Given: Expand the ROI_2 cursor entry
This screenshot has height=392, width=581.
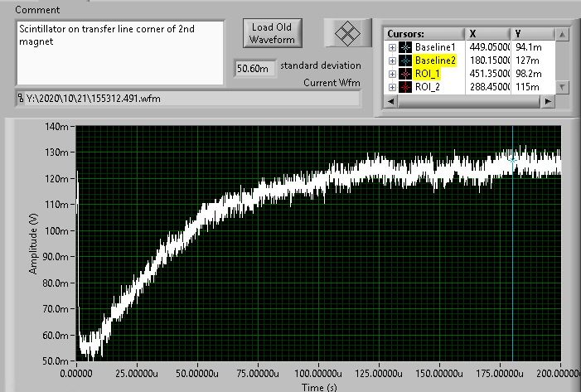Looking at the screenshot, I should pos(392,87).
